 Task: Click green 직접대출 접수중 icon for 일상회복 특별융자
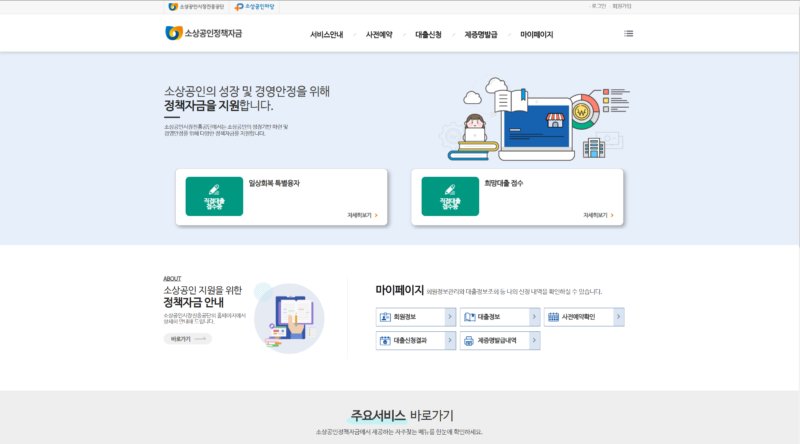(214, 196)
